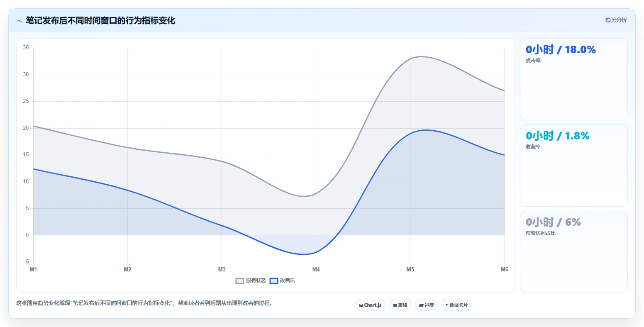Click the blue 改善后 legend color box
Screen dimensions: 644x327
(274, 281)
